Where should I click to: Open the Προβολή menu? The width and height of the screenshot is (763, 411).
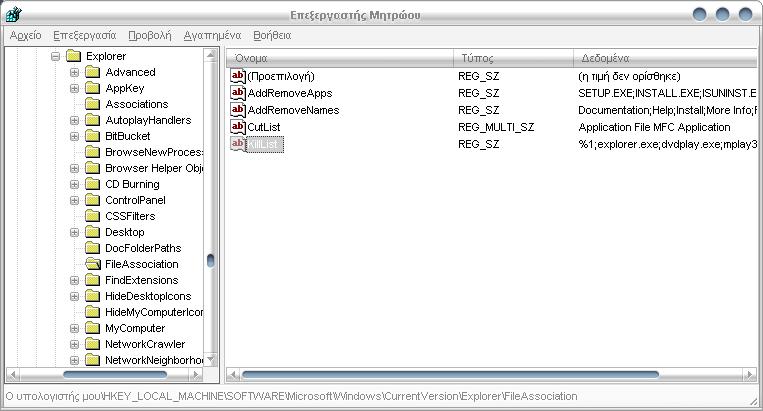[150, 36]
